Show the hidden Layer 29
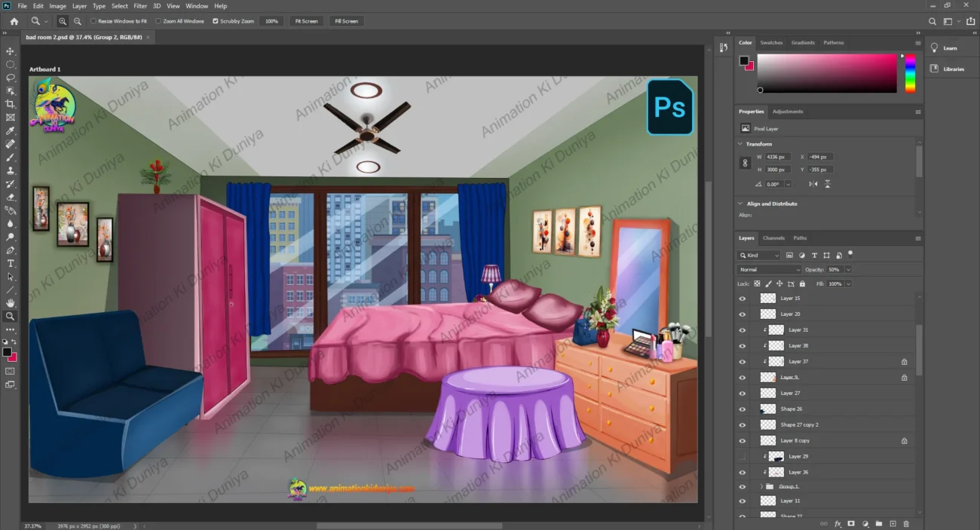 tap(743, 456)
